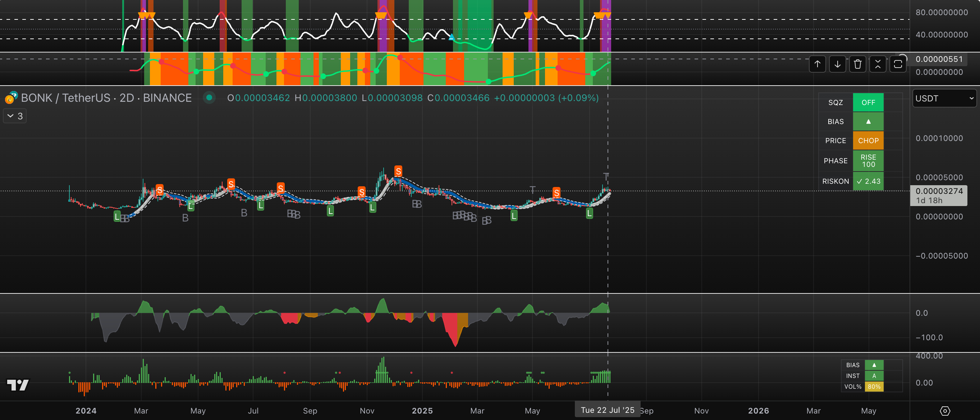Open chart settings gear icon
980x420 pixels.
tap(945, 411)
